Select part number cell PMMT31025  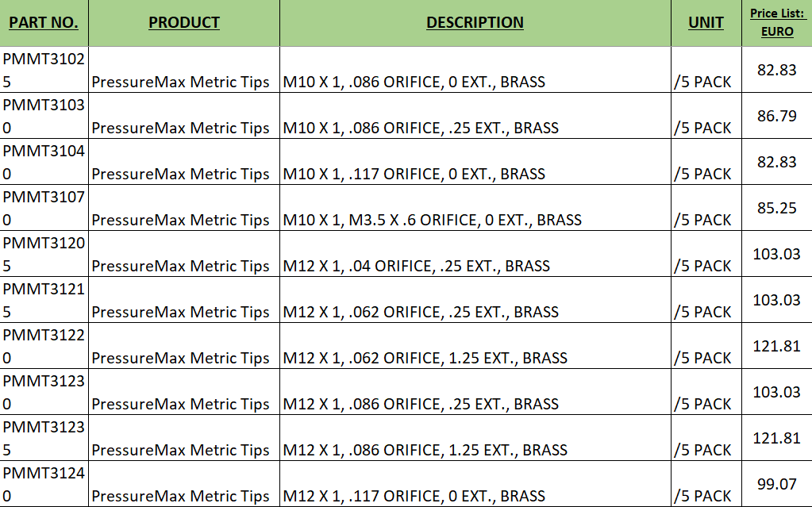pyautogui.click(x=44, y=70)
